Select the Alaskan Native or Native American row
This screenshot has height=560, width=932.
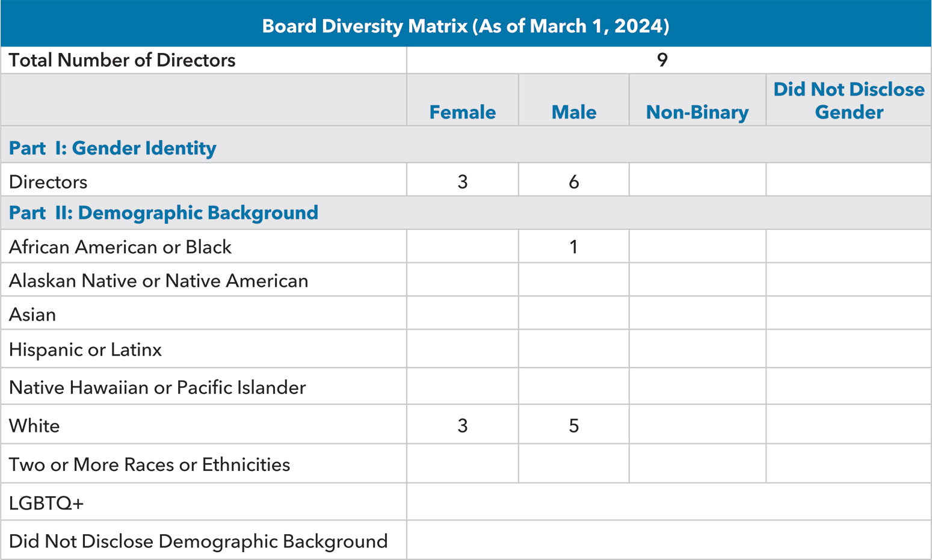(x=158, y=281)
